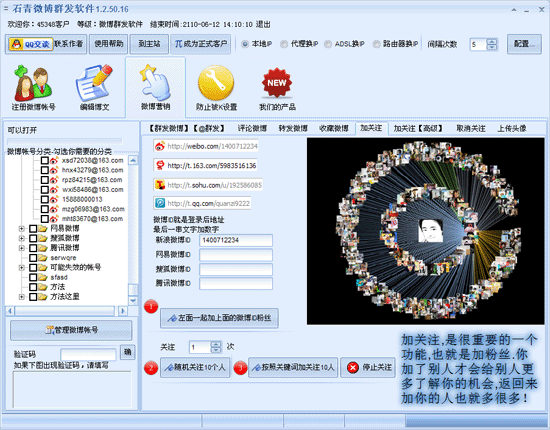The height and width of the screenshot is (430, 550).
Task: Click the 使用帮助 button
Action: pos(108,44)
